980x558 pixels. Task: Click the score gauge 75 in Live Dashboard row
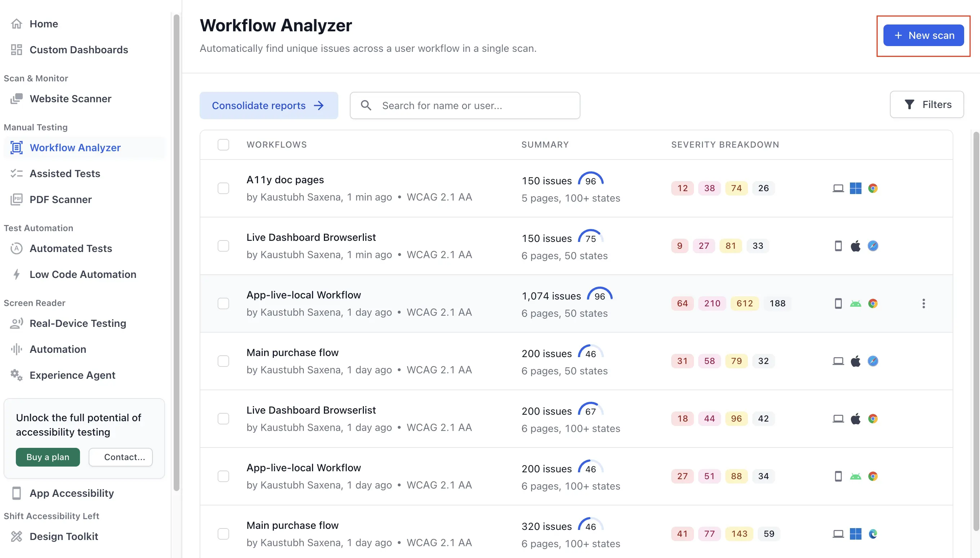coord(591,237)
